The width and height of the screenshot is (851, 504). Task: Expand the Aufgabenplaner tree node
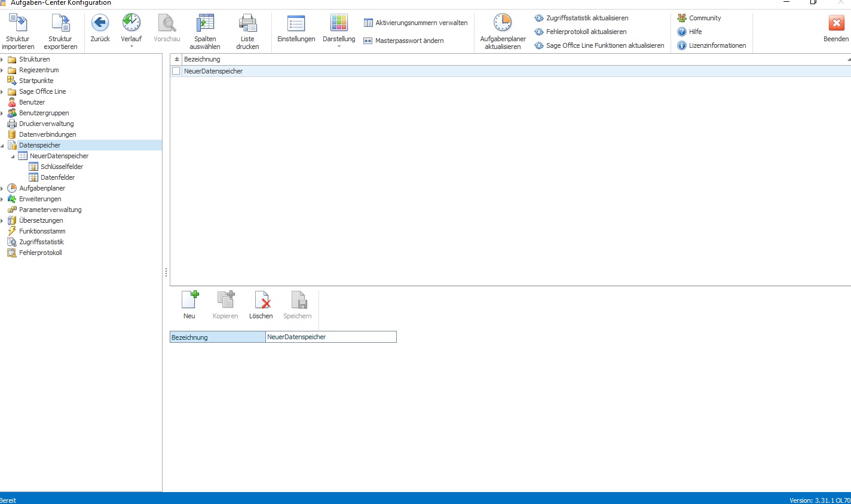(x=2, y=188)
